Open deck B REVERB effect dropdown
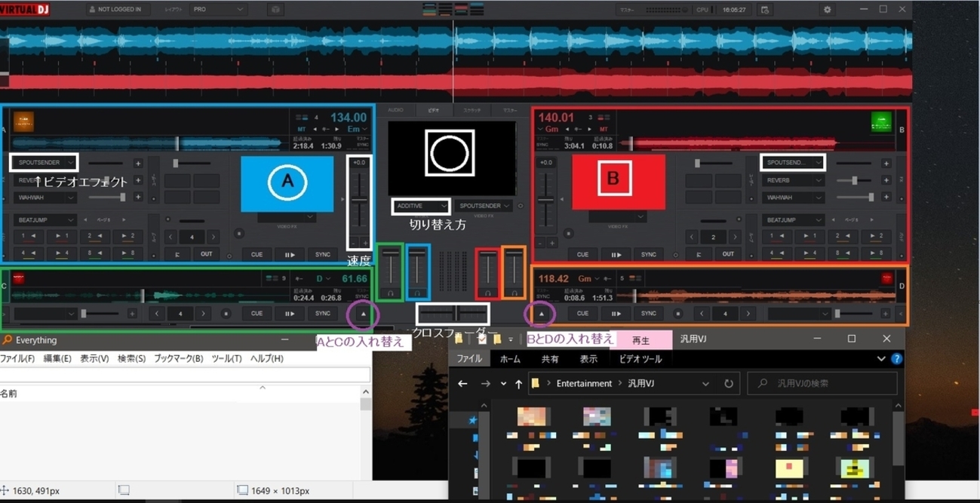980x503 pixels. point(792,181)
